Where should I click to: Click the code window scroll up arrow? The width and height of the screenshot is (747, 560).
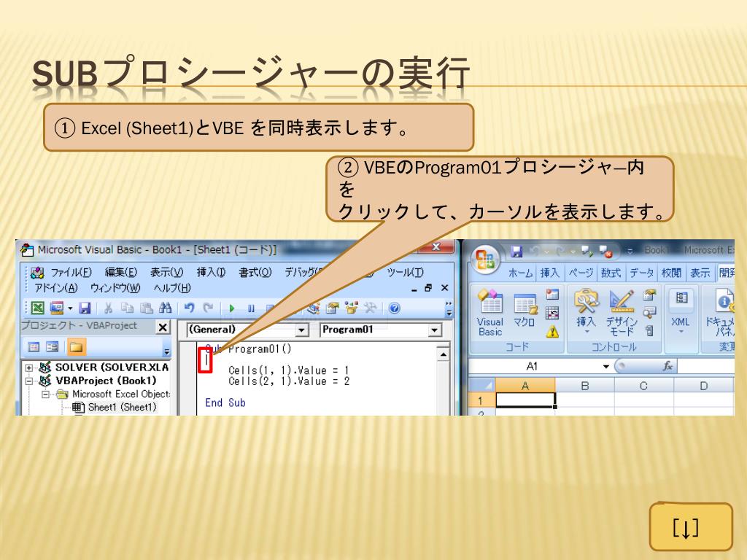(x=443, y=355)
